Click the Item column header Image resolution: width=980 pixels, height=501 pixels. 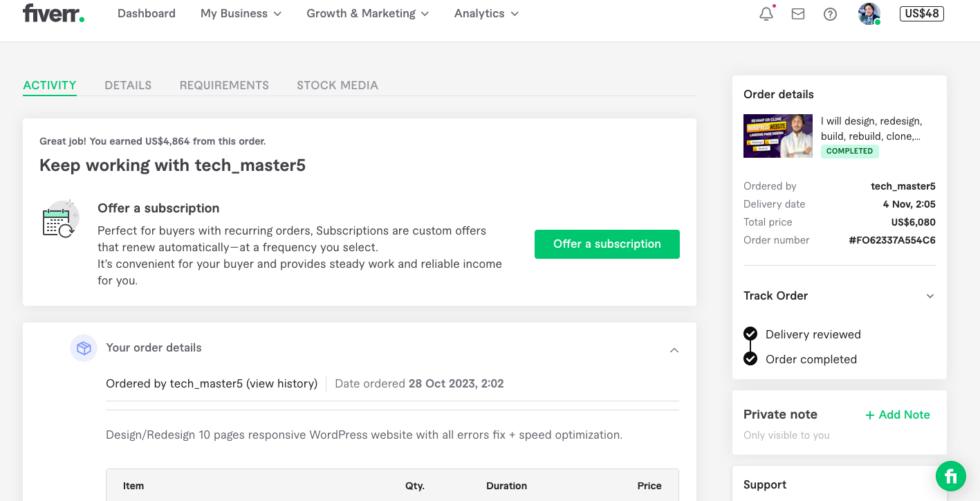(x=133, y=486)
